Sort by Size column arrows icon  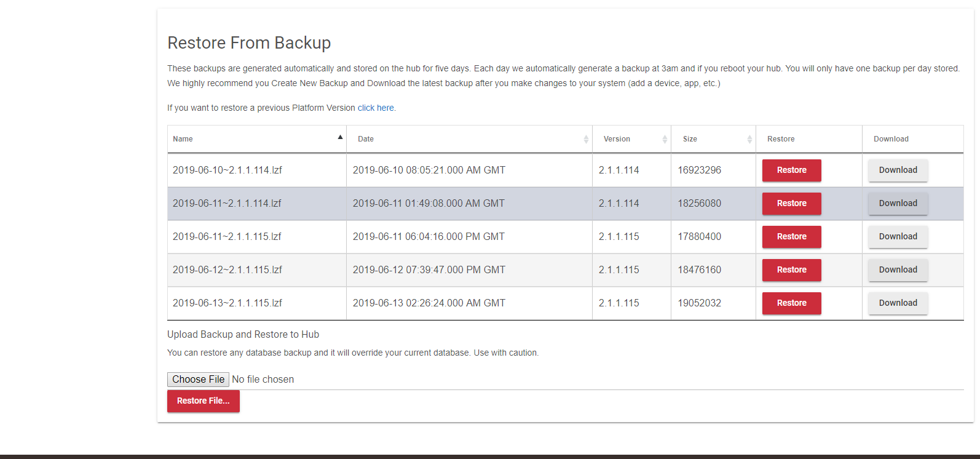coord(749,139)
